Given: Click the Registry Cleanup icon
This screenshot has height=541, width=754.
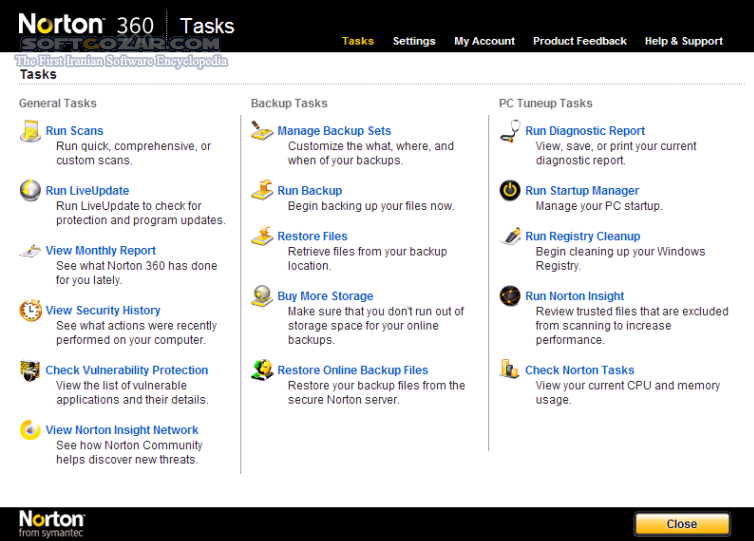Looking at the screenshot, I should [x=510, y=236].
